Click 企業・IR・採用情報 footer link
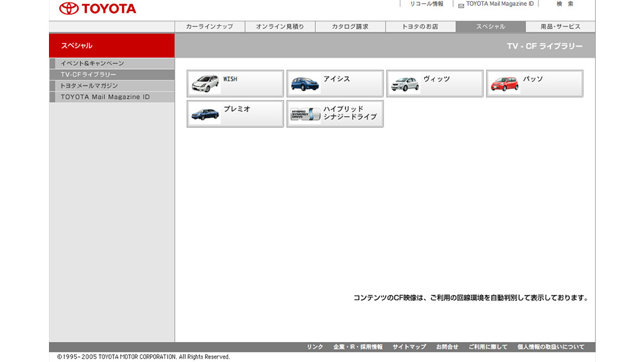The image size is (644, 362). point(358,347)
